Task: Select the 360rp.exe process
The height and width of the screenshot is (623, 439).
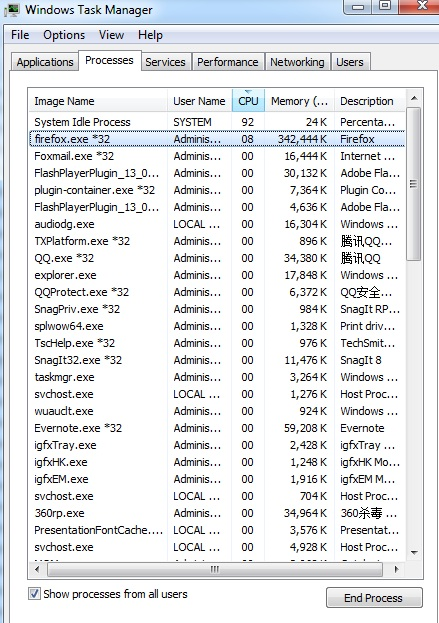Action: pyautogui.click(x=217, y=513)
